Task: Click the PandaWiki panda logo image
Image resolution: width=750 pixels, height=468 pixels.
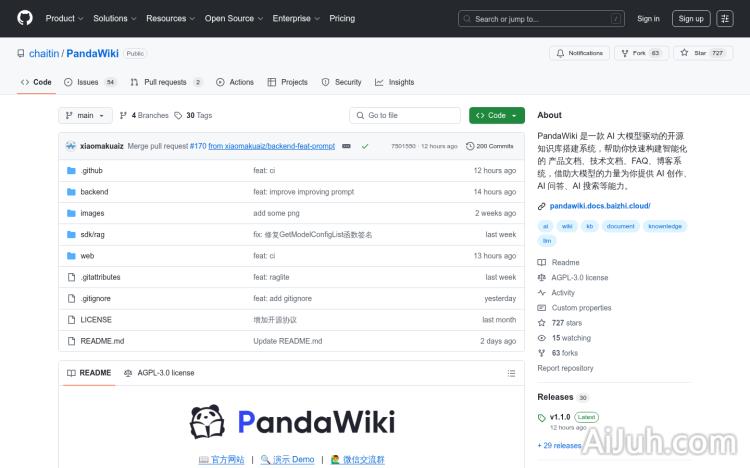Action: [x=207, y=422]
